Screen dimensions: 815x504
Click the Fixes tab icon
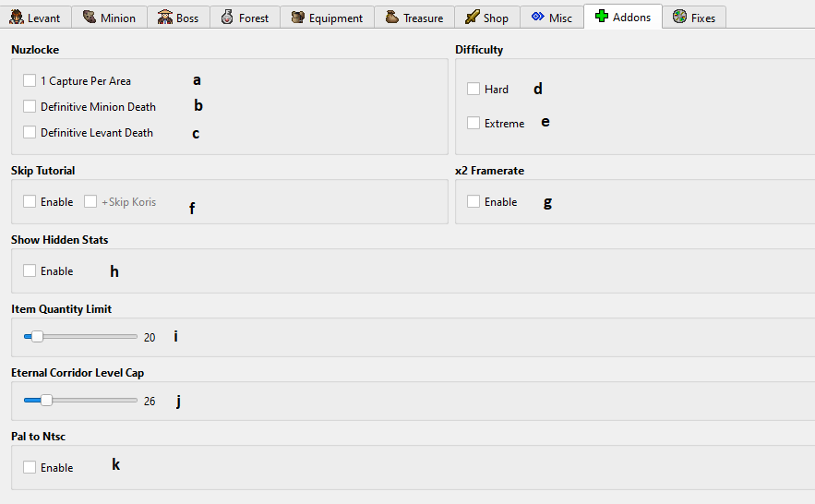(x=679, y=18)
